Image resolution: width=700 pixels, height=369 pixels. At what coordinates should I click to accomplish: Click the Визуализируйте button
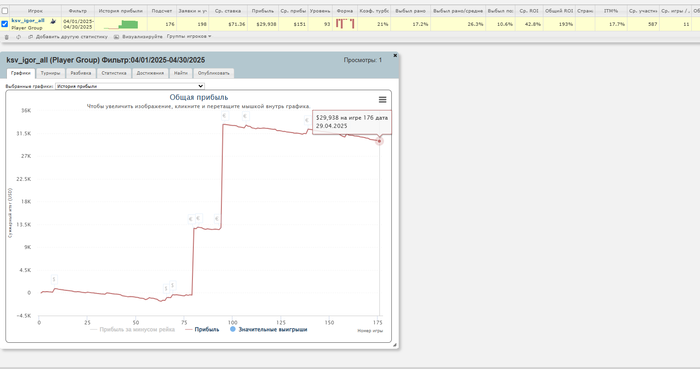[x=138, y=37]
